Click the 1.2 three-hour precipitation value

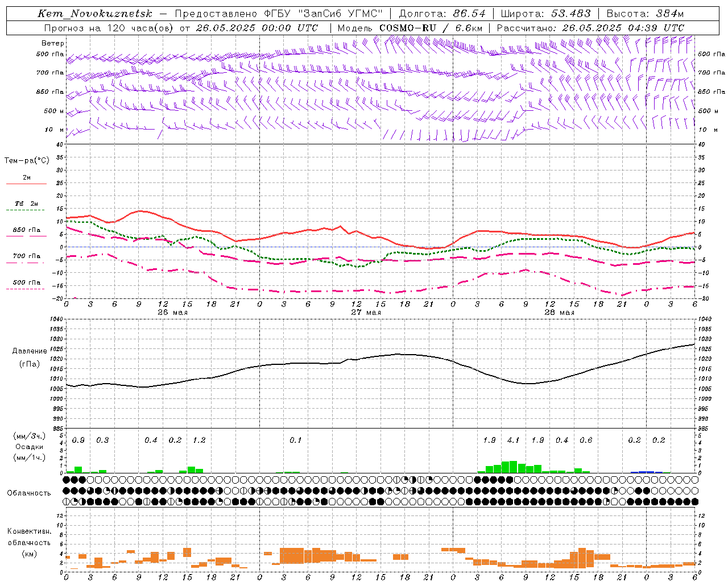[x=199, y=440]
